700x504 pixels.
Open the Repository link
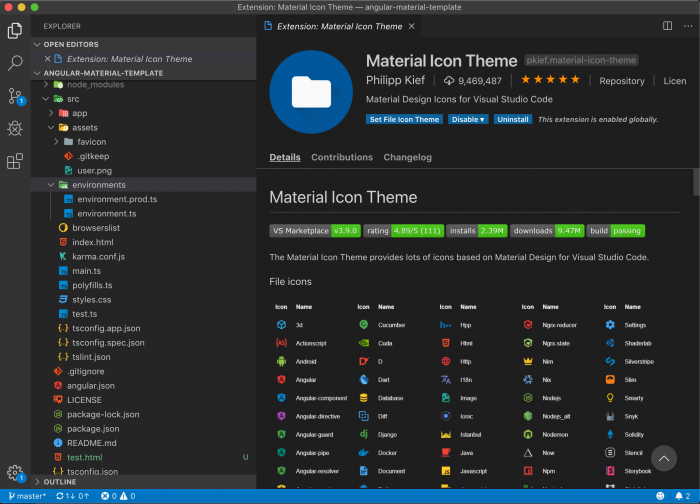click(621, 81)
